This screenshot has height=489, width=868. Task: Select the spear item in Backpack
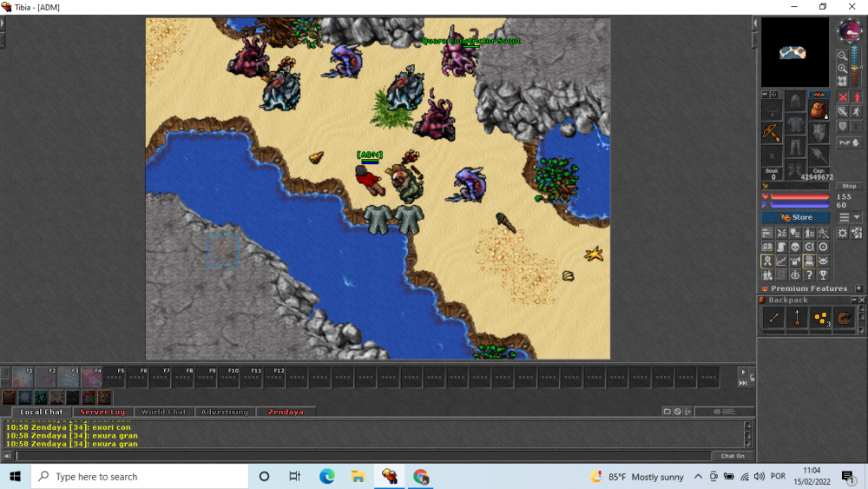(774, 318)
